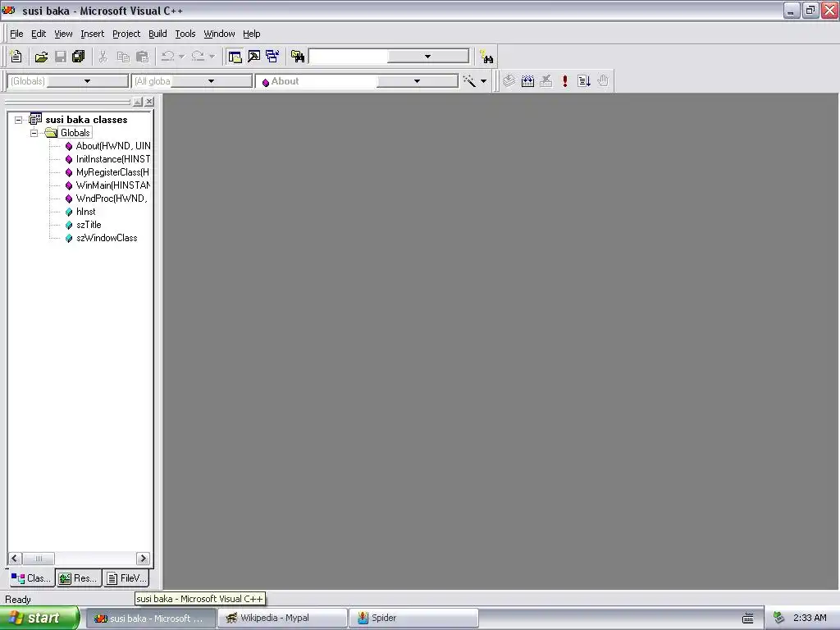Screen dimensions: 840x630
Task: Open the Help menu
Action: coord(251,34)
